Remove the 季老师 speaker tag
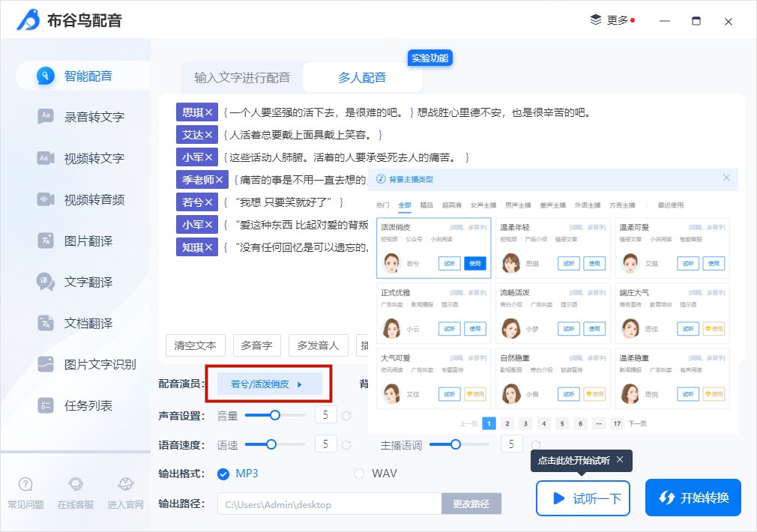Image resolution: width=757 pixels, height=532 pixels. (219, 180)
